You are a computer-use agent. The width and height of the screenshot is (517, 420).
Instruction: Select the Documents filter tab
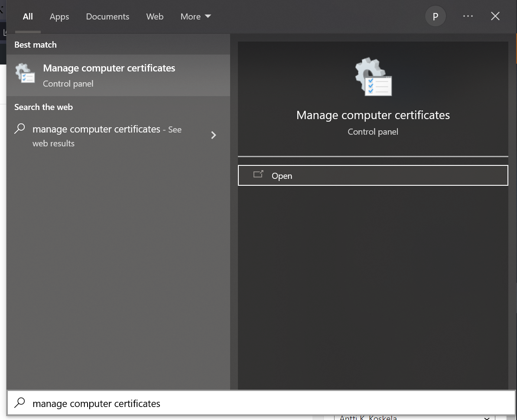coord(107,16)
